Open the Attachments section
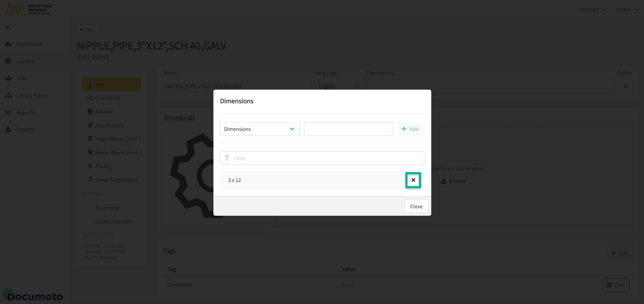This screenshot has height=304, width=644. coord(110,125)
